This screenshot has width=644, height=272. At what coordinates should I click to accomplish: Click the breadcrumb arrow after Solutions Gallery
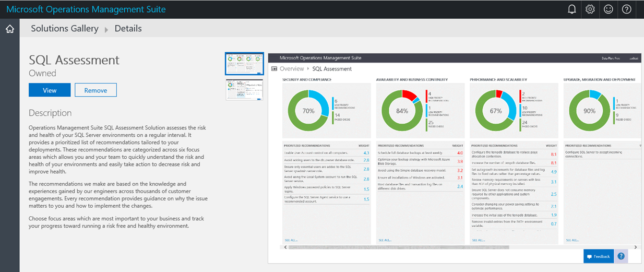106,29
